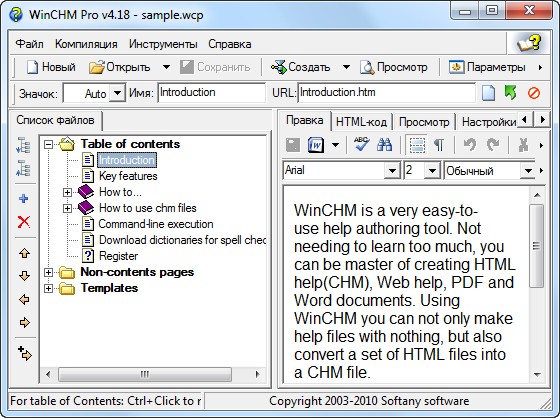
Task: Move item right with right arrow
Action: 24,323
